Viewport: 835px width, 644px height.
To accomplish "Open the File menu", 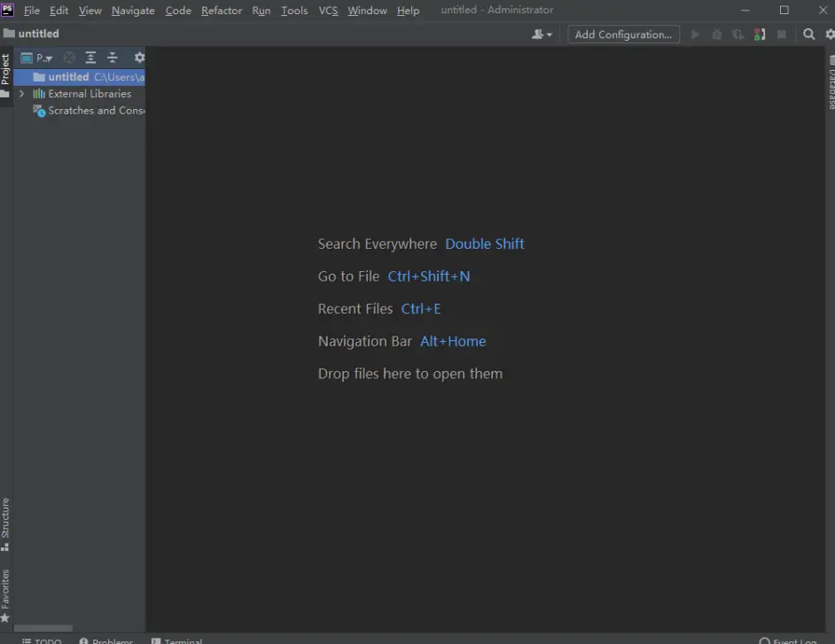I will click(31, 10).
